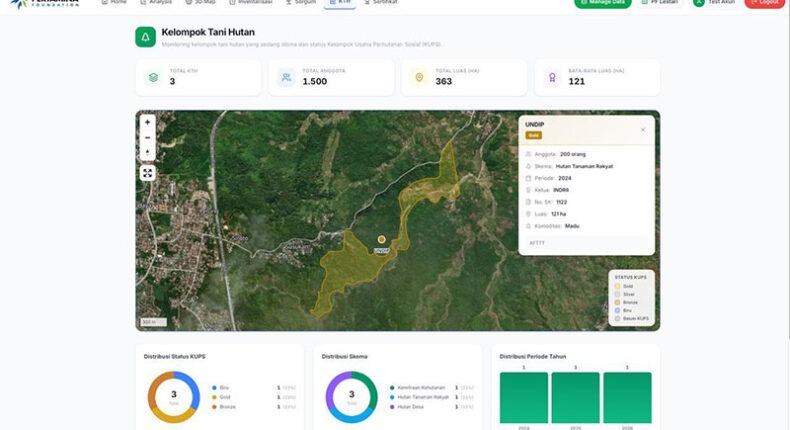
Task: Select Belum KUPS swatch in legend
Action: point(618,319)
